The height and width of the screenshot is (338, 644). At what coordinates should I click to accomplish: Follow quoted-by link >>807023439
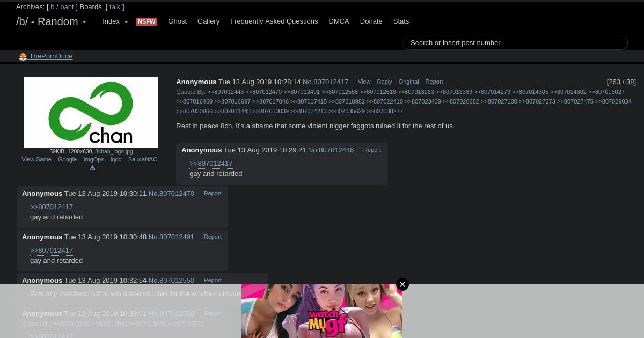point(423,102)
